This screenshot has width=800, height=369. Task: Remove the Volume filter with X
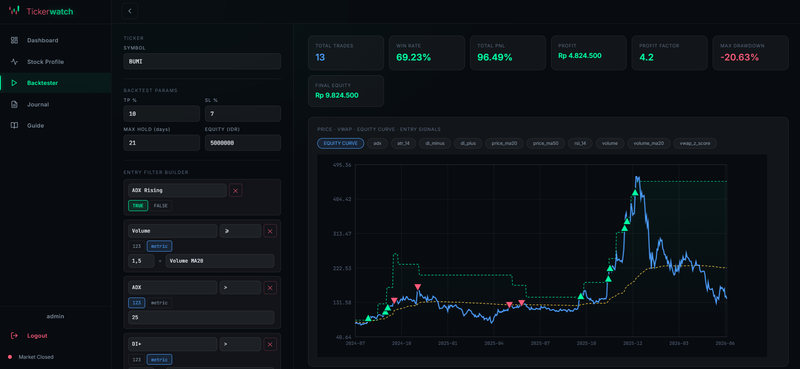tap(270, 231)
